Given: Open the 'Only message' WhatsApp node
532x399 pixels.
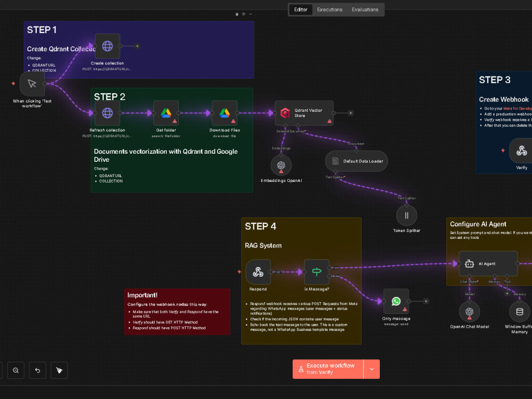Looking at the screenshot, I should click(x=396, y=301).
